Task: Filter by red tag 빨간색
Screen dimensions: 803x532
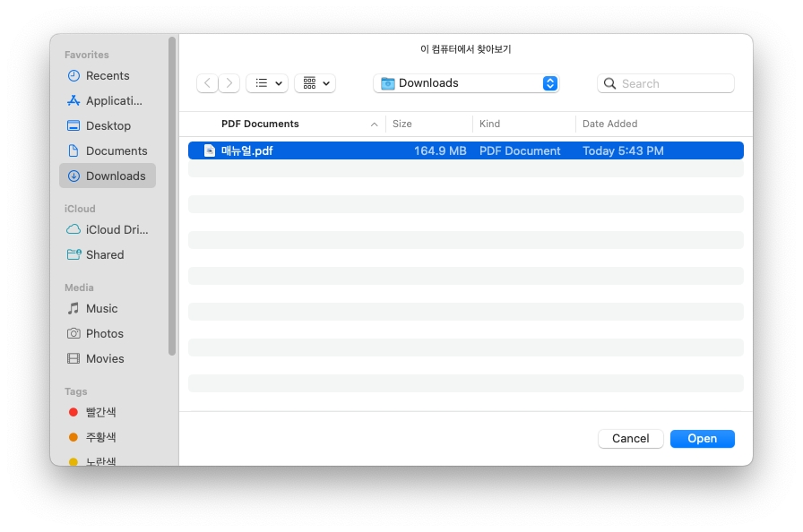Action: point(100,413)
